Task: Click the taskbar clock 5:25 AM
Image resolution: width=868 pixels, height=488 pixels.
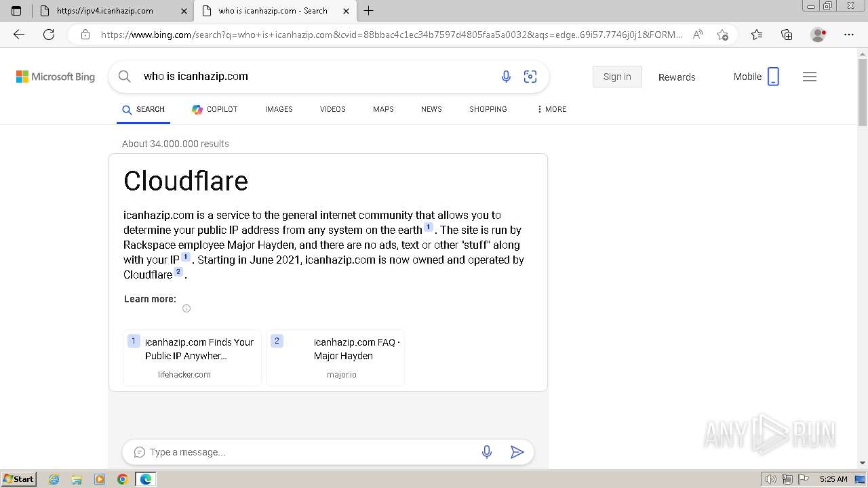Action: pyautogui.click(x=833, y=479)
